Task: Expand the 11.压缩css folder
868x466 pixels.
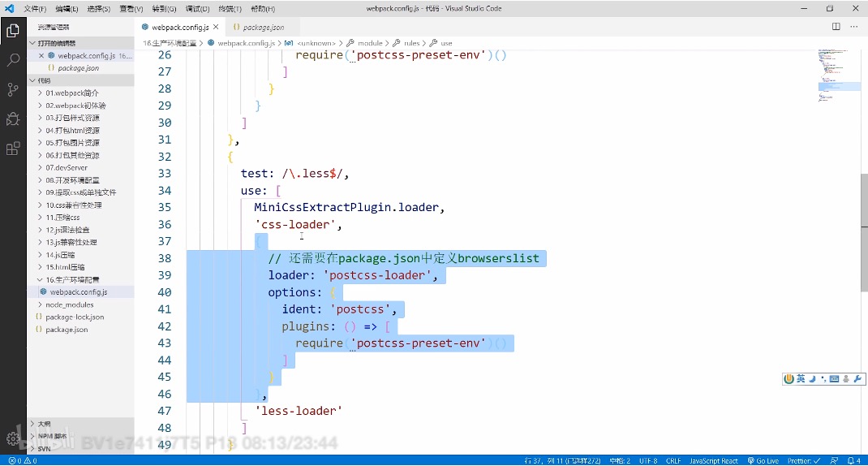Action: coord(81,218)
